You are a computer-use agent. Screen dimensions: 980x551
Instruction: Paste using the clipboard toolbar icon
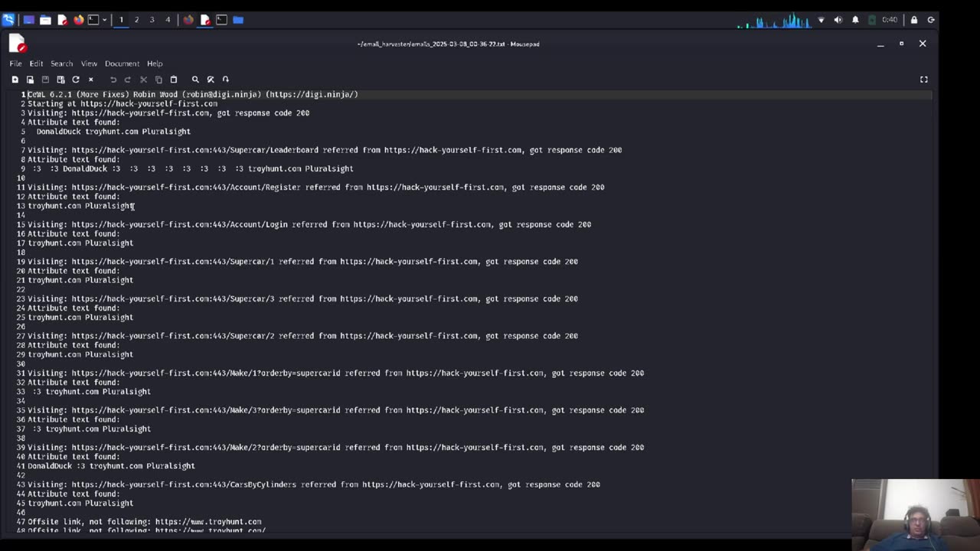tap(174, 80)
